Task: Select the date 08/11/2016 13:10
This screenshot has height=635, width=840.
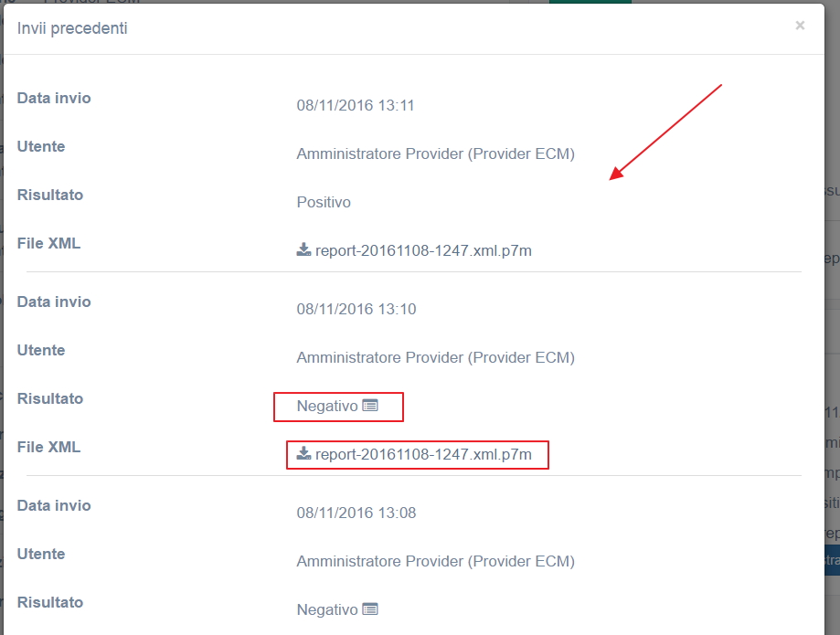Action: point(356,309)
